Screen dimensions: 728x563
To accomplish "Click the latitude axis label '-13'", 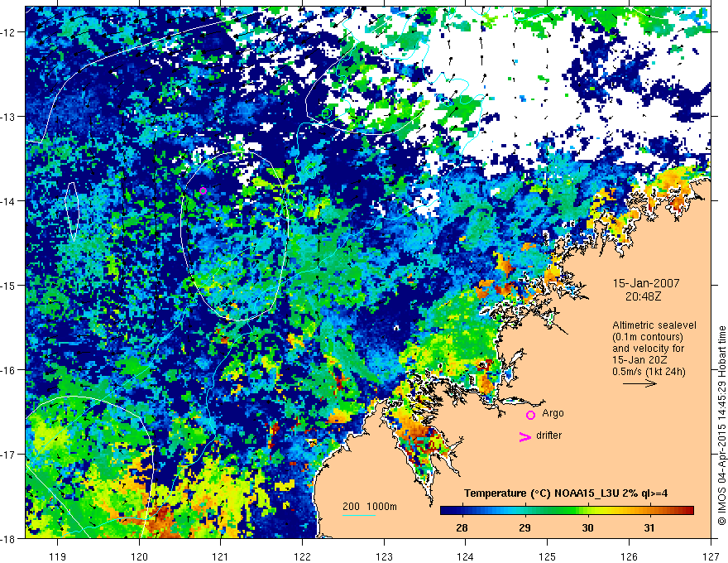I will pyautogui.click(x=8, y=117).
